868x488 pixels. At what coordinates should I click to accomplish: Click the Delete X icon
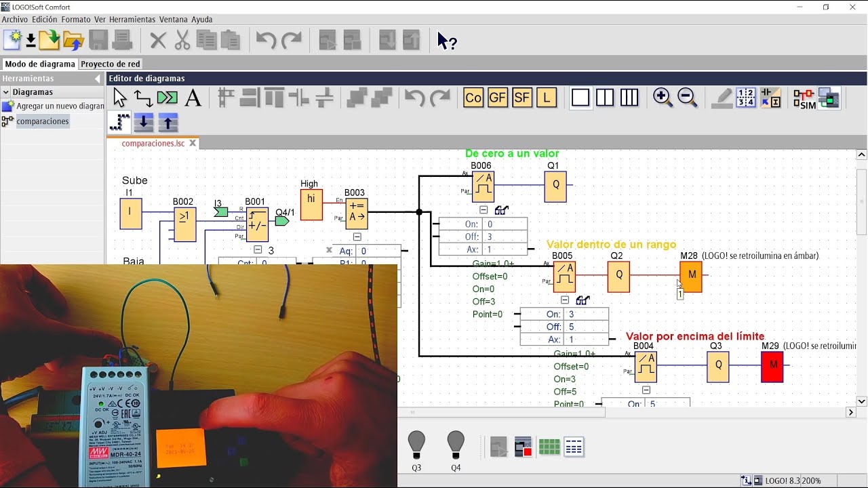pyautogui.click(x=158, y=41)
